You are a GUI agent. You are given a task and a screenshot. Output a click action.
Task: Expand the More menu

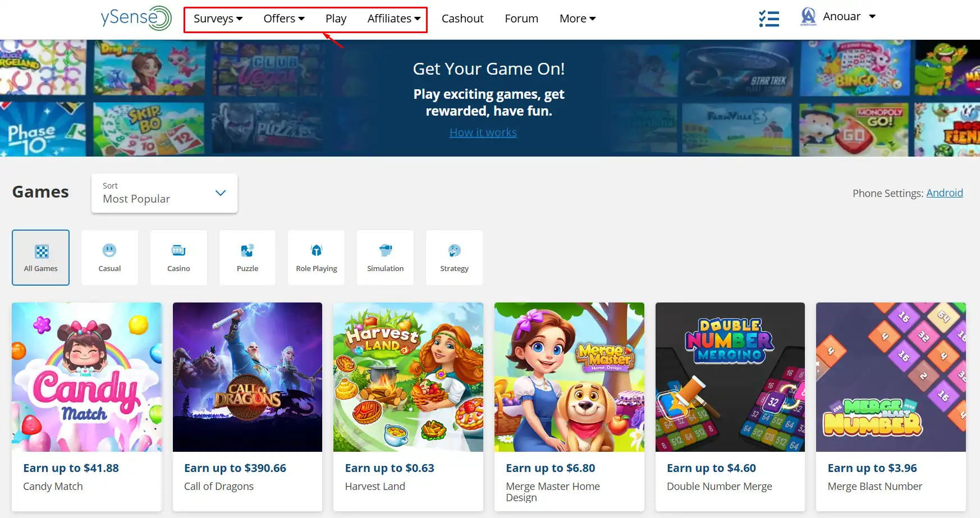click(x=577, y=19)
